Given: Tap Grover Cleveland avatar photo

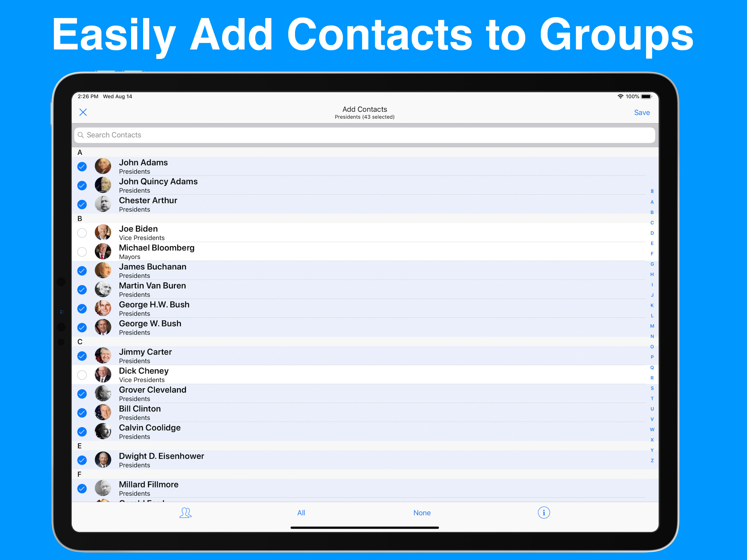Looking at the screenshot, I should point(103,393).
